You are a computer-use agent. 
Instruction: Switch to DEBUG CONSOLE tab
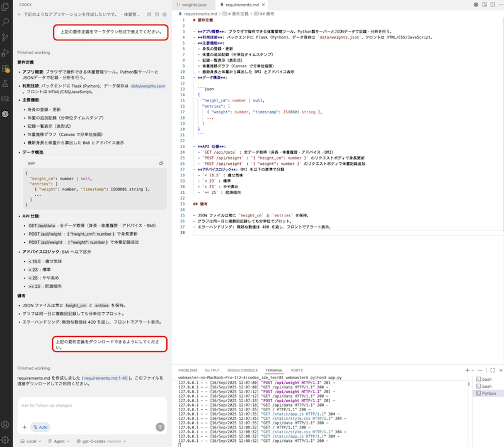coord(243,370)
